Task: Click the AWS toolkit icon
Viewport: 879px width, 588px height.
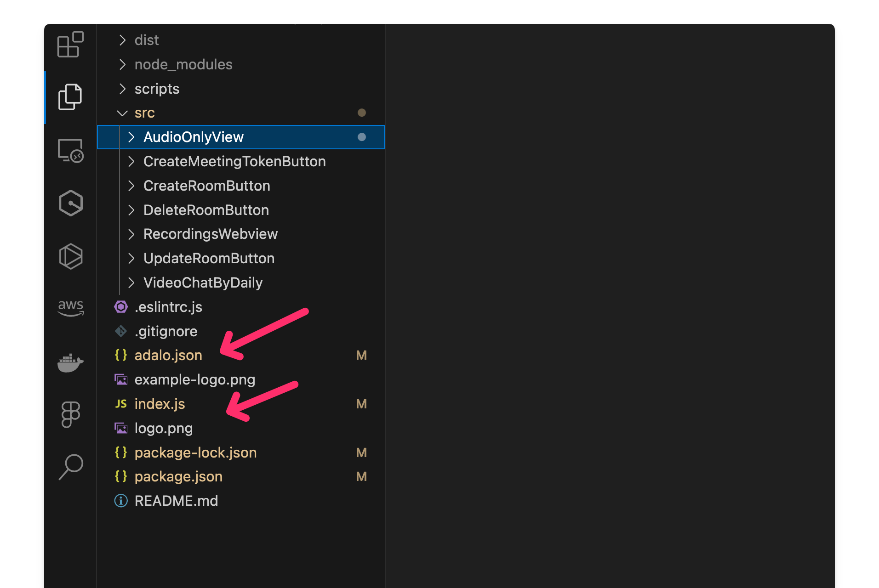Action: [x=70, y=308]
